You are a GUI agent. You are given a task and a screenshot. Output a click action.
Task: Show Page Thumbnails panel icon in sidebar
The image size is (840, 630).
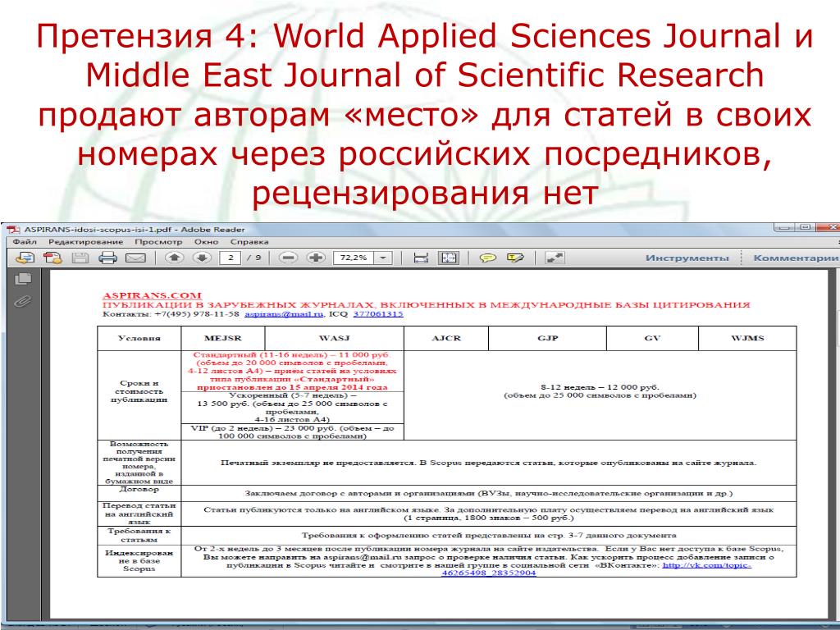click(23, 279)
